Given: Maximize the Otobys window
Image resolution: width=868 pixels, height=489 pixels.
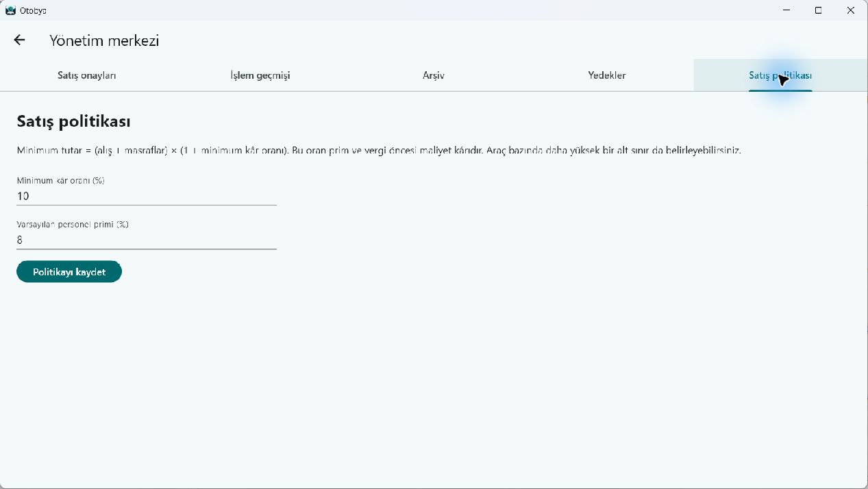Looking at the screenshot, I should 818,10.
